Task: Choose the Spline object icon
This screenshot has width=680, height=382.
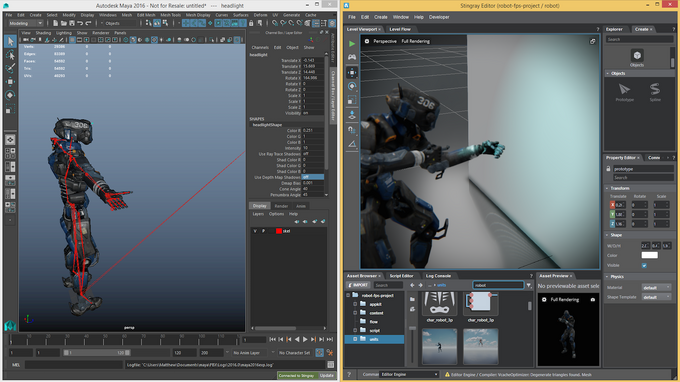Action: tap(655, 89)
